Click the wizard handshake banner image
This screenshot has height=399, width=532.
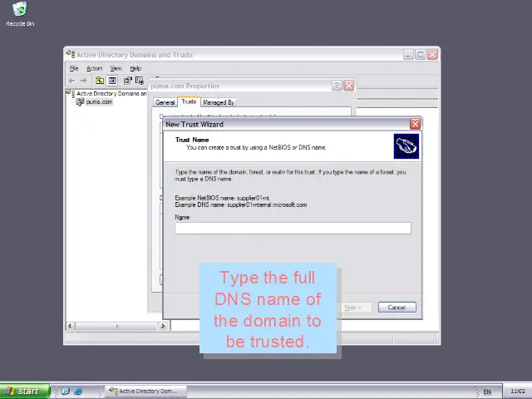click(406, 146)
